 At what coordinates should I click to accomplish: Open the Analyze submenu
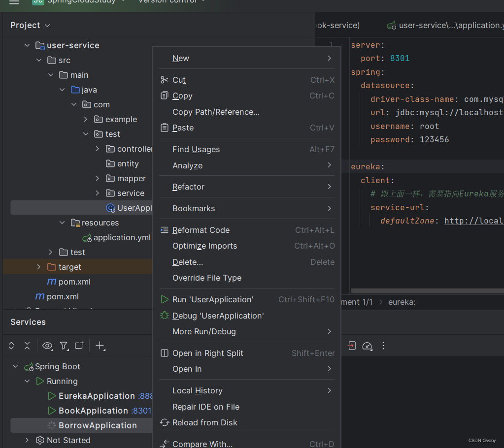click(x=247, y=165)
